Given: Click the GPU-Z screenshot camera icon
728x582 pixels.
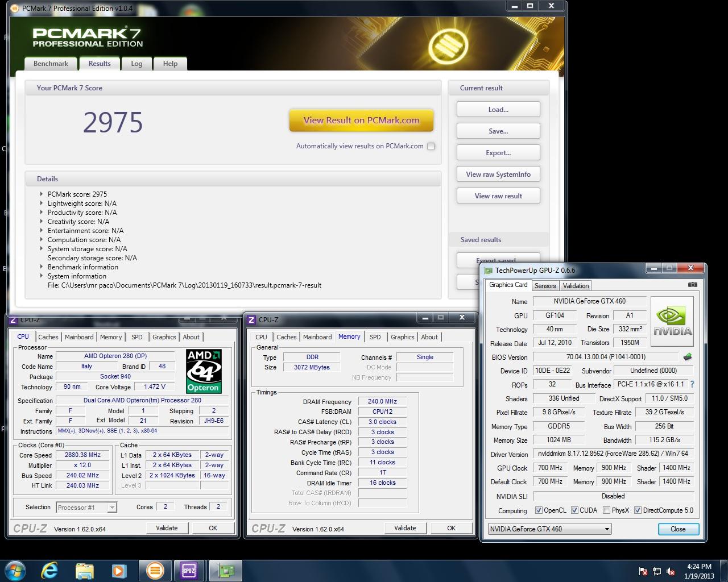Looking at the screenshot, I should (692, 285).
